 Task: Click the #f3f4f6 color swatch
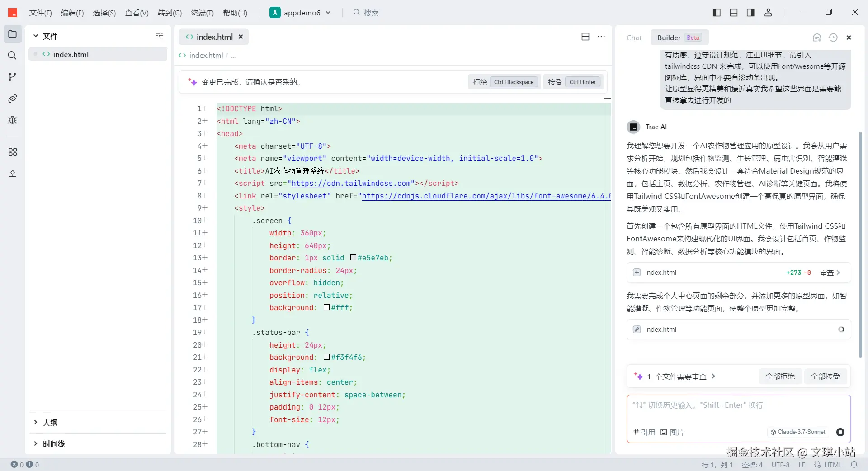point(327,357)
